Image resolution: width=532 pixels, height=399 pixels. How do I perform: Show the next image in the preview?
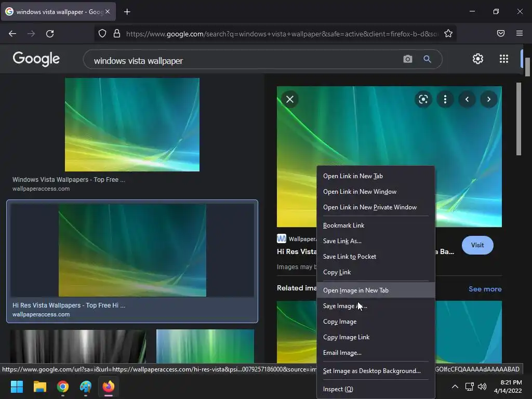click(488, 99)
